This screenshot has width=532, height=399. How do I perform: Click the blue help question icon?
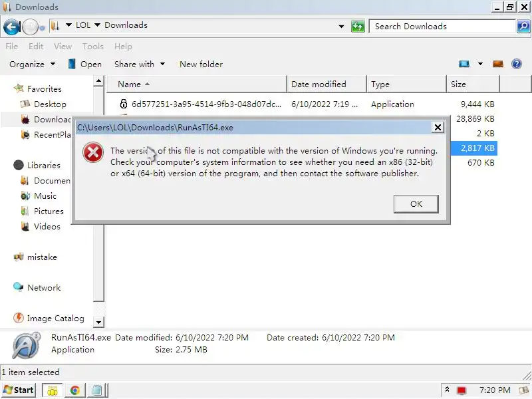(517, 64)
